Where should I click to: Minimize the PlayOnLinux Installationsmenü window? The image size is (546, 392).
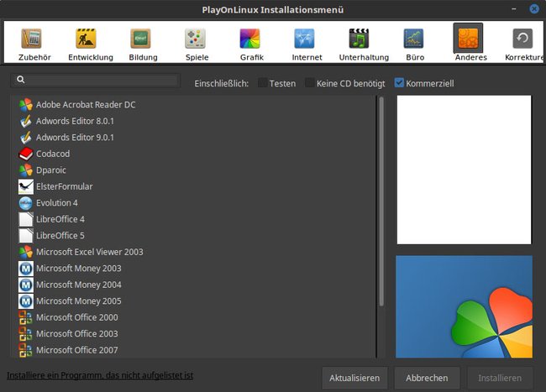513,9
